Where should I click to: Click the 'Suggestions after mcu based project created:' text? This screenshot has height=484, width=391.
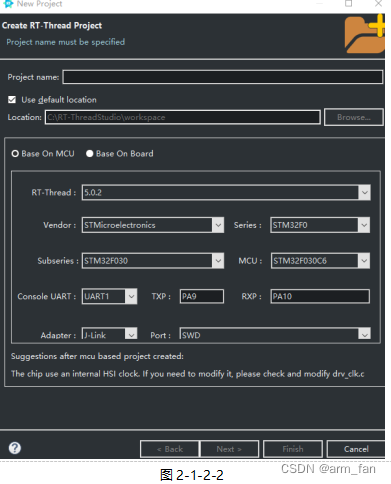(97, 356)
